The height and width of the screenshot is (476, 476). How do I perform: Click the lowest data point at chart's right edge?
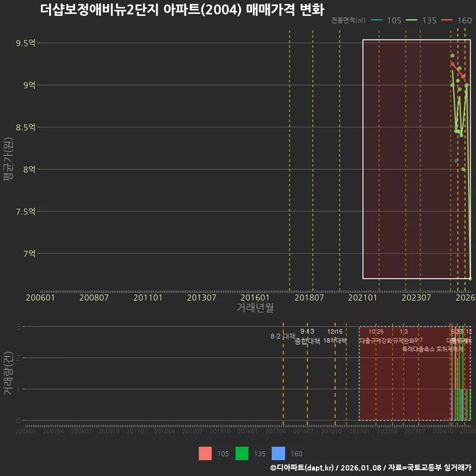click(470, 278)
